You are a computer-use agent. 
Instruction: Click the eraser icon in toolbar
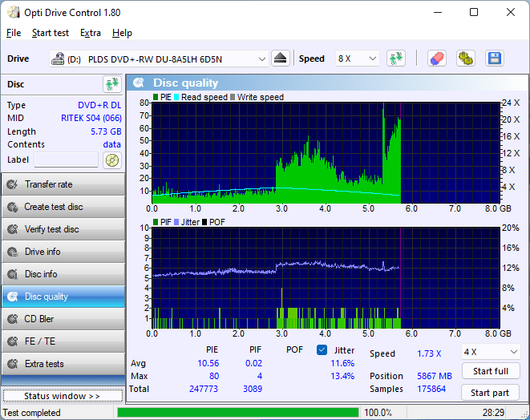pyautogui.click(x=436, y=59)
